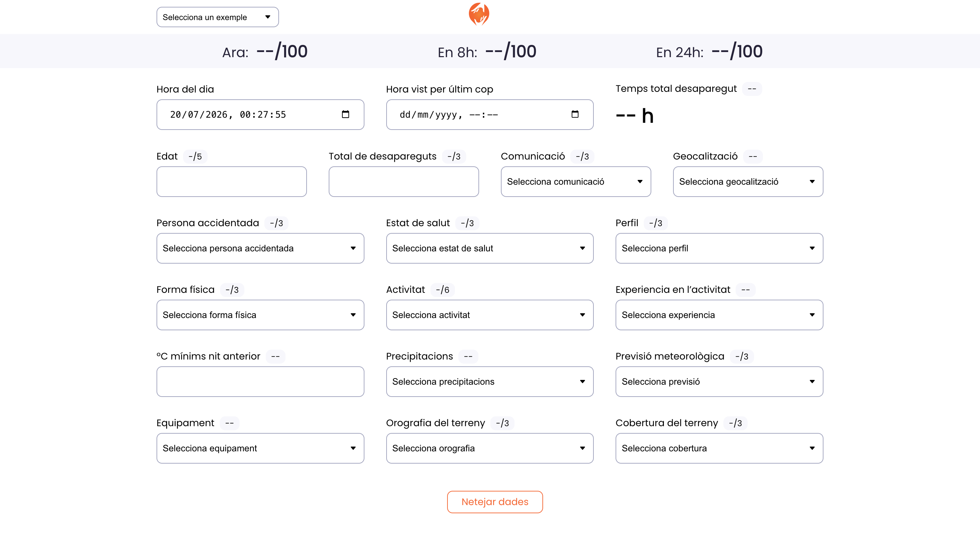Expand the Selecciona activitat dropdown
980x534 pixels.
(490, 315)
